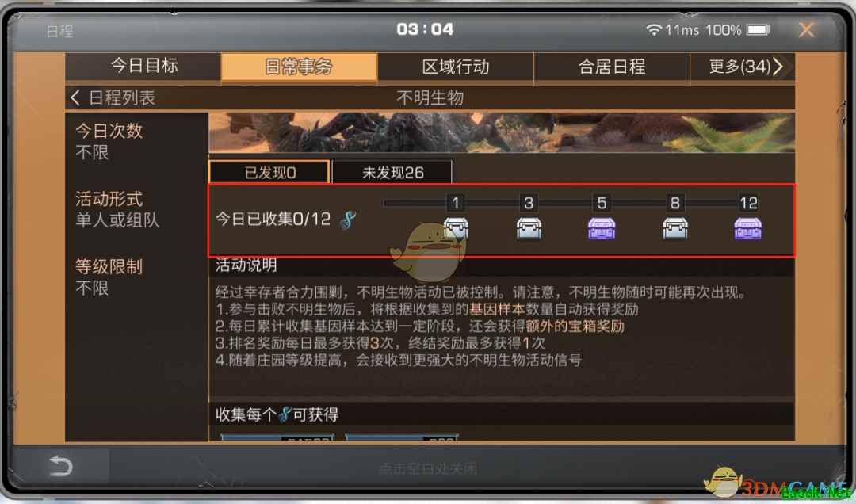Select the 日常事务 tab

pos(299,67)
